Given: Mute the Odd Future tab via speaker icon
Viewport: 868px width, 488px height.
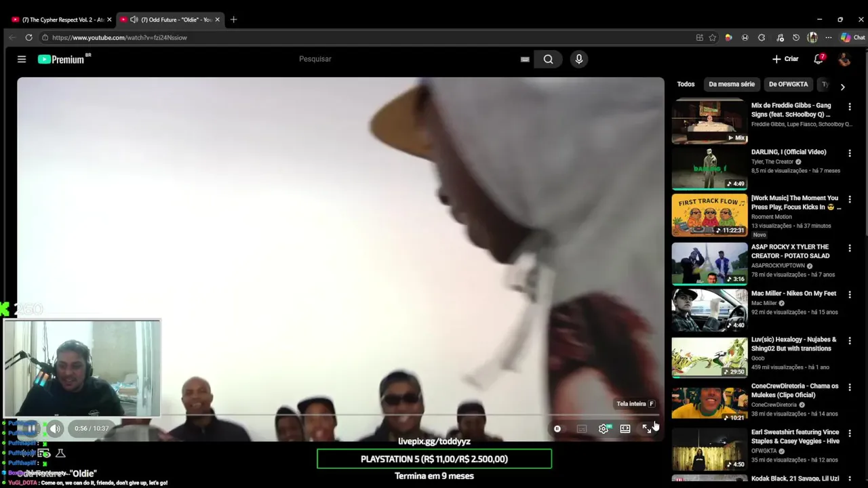Looking at the screenshot, I should click(134, 20).
